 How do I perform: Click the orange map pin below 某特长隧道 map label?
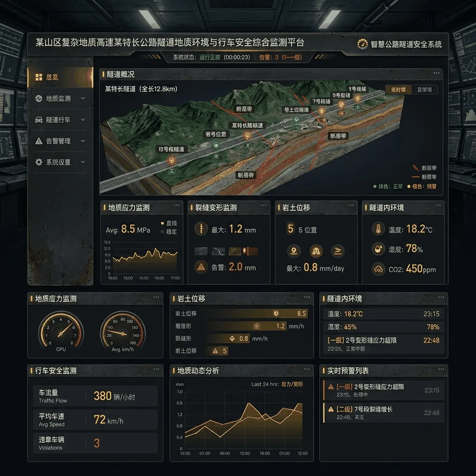pyautogui.click(x=247, y=136)
